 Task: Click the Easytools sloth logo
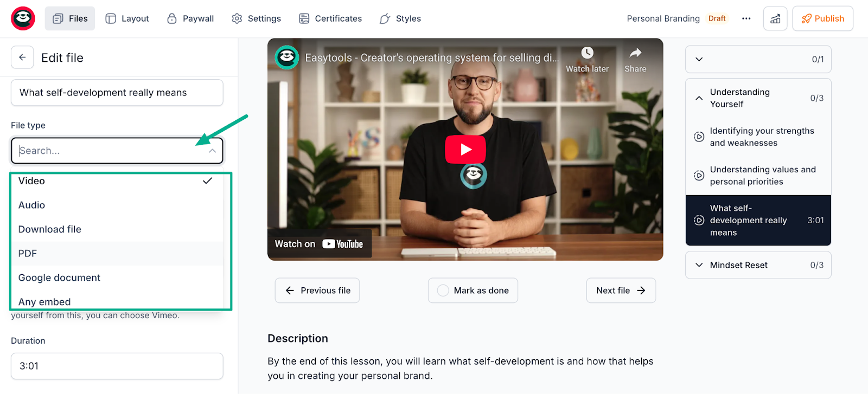[x=23, y=18]
